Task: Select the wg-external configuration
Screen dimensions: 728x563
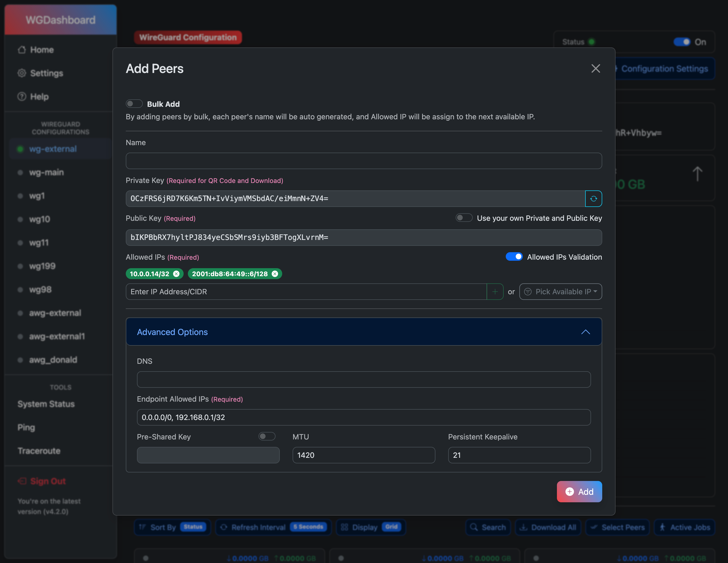Action: [61, 149]
